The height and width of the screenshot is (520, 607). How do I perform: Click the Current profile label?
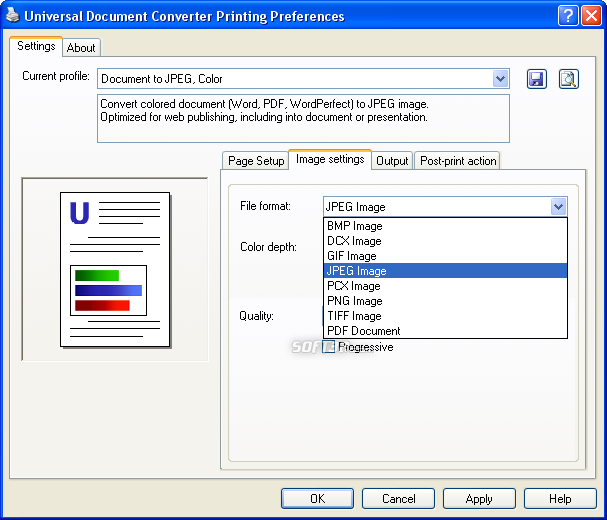tap(56, 76)
